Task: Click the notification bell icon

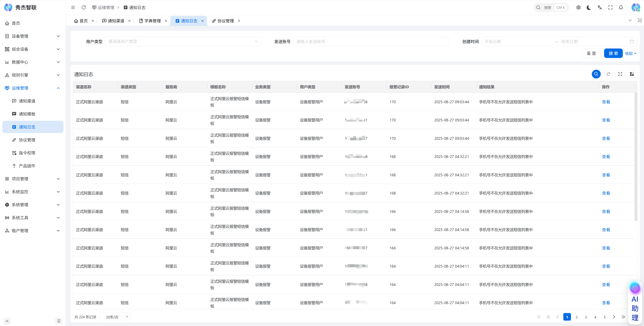Action: [x=621, y=8]
